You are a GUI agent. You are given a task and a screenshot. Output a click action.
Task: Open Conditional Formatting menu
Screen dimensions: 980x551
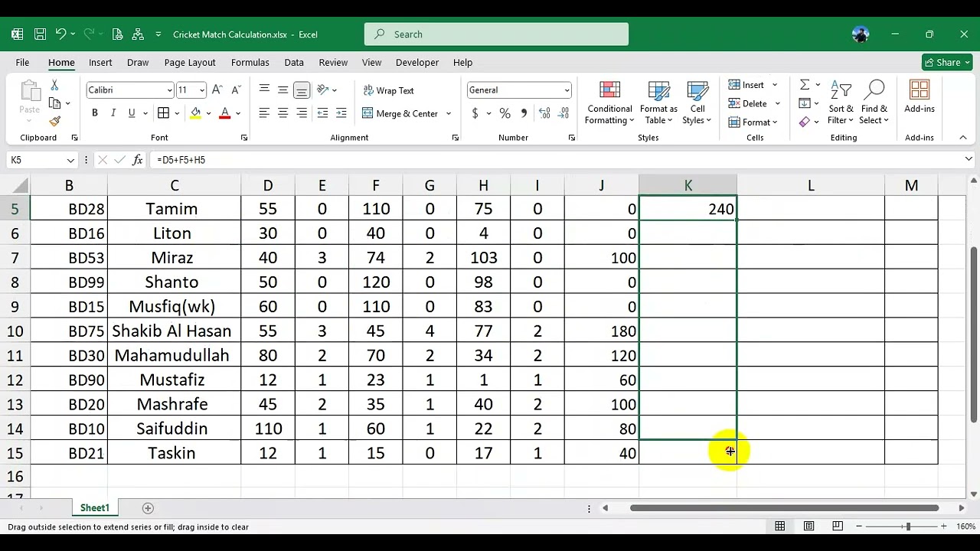(609, 103)
